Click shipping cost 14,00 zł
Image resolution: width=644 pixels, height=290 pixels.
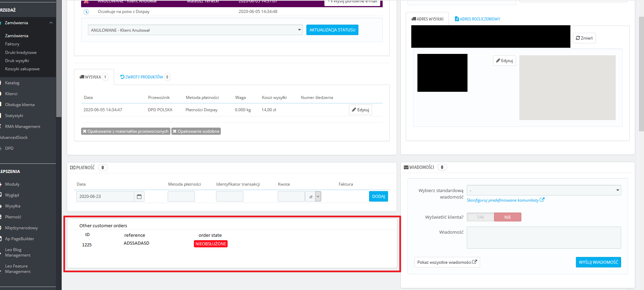pos(269,110)
